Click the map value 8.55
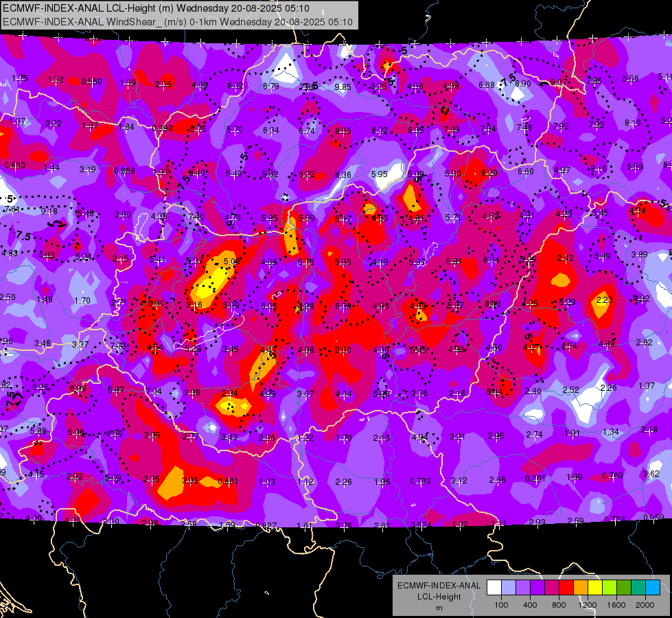The height and width of the screenshot is (618, 672). (343, 131)
